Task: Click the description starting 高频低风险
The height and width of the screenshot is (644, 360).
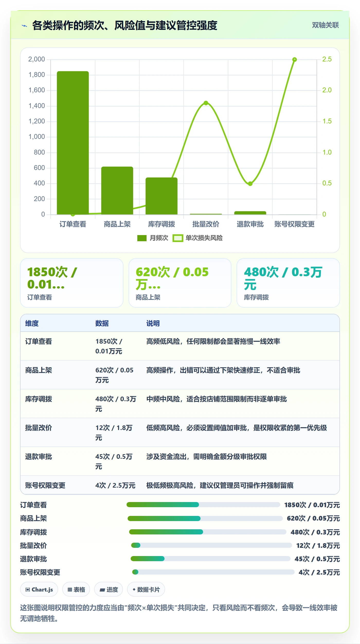Action: pyautogui.click(x=213, y=341)
